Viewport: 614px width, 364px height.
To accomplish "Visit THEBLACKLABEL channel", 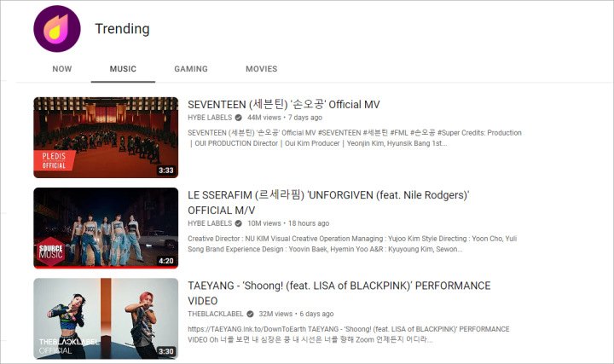I will [216, 314].
